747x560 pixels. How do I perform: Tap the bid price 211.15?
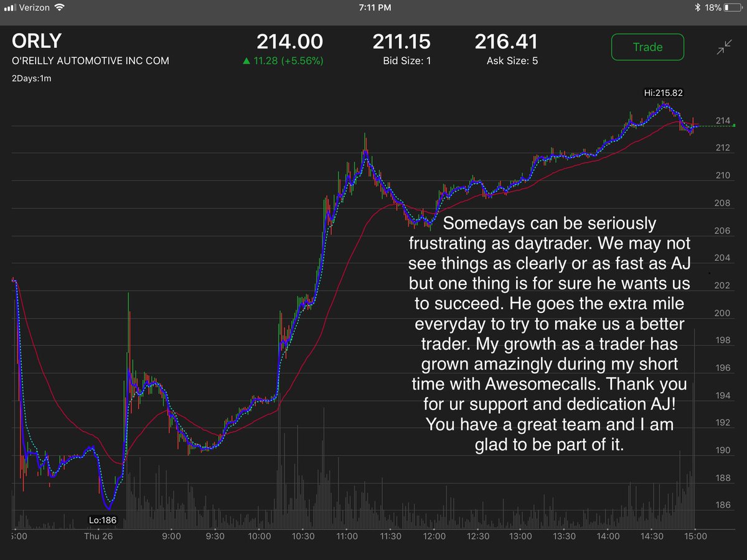coord(402,42)
